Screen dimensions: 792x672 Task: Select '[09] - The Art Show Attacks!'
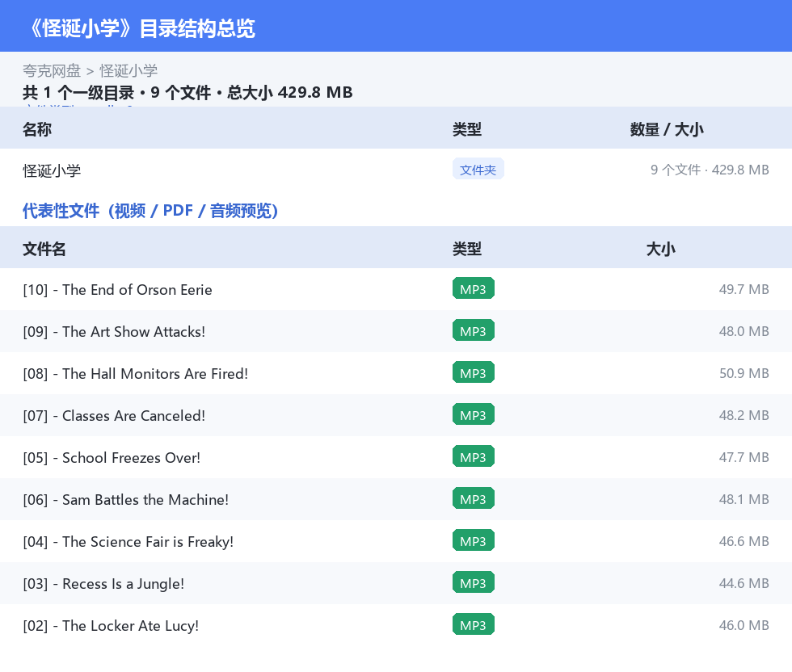point(114,332)
